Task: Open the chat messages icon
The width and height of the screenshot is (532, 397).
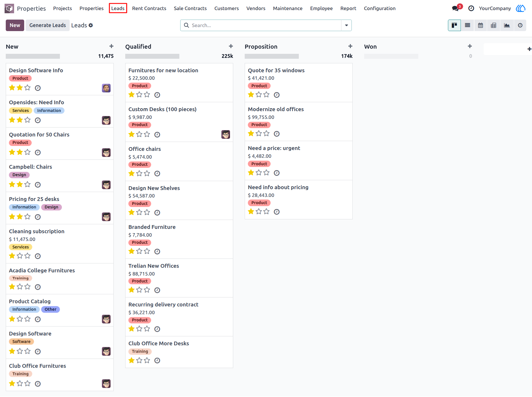Action: [x=455, y=8]
